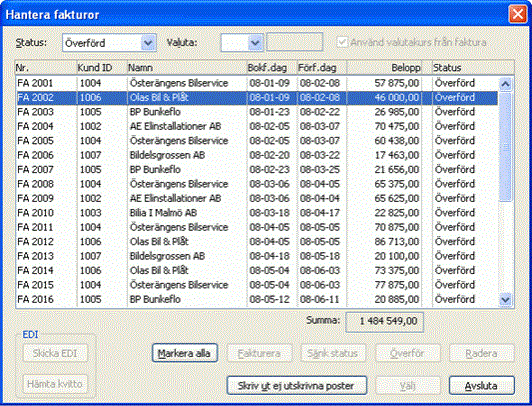Select invoice FA 2010 Bilia I Malmö AB
This screenshot has height=406, width=532.
point(257,213)
